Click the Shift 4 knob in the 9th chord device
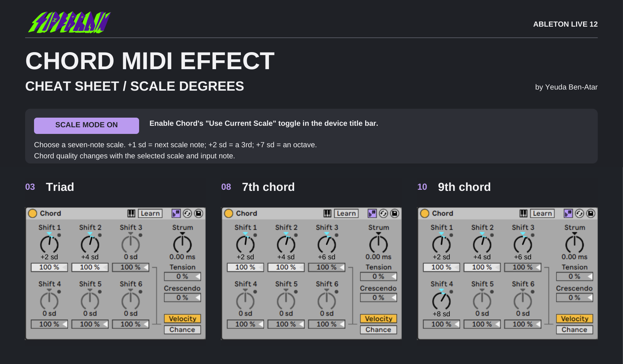 (441, 300)
